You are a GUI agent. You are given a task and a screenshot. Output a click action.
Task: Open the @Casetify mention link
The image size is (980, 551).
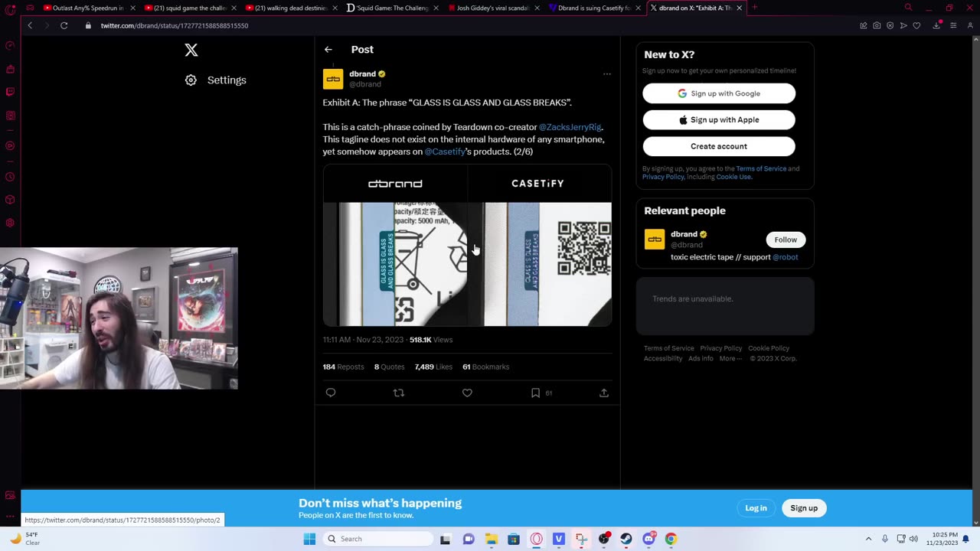click(x=445, y=152)
